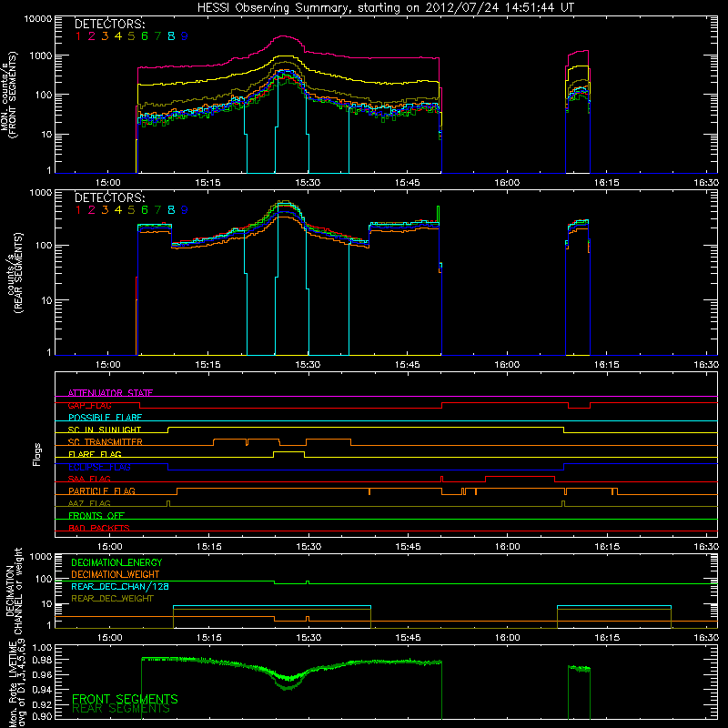Select the SC_TRANSMITTER flag label

pos(106,442)
